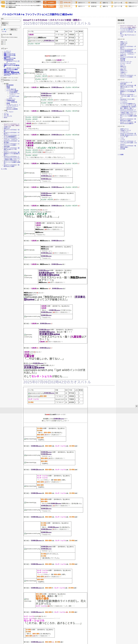Open 日向千夏 in the update history
The height and width of the screenshot is (644, 138).
(123, 60)
